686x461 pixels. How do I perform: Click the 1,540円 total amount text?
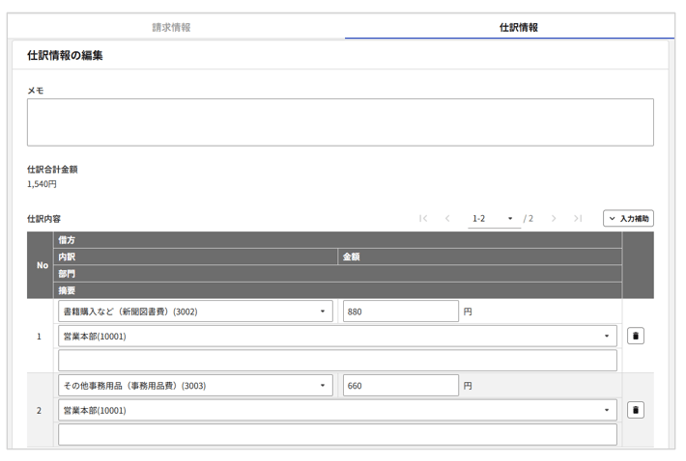[42, 184]
